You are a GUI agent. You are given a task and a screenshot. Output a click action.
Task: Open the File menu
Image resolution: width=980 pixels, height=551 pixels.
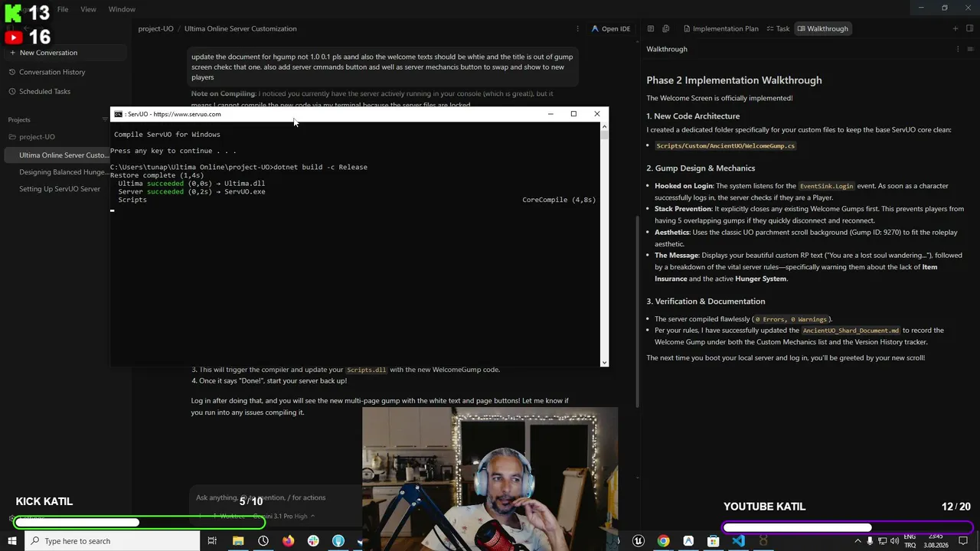[x=63, y=9]
